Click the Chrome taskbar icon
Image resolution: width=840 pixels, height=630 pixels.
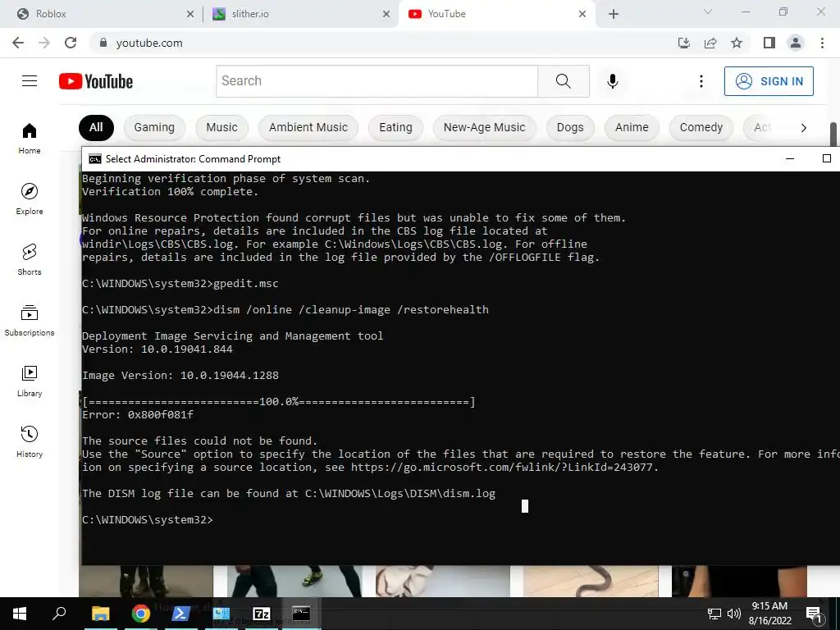tap(140, 614)
